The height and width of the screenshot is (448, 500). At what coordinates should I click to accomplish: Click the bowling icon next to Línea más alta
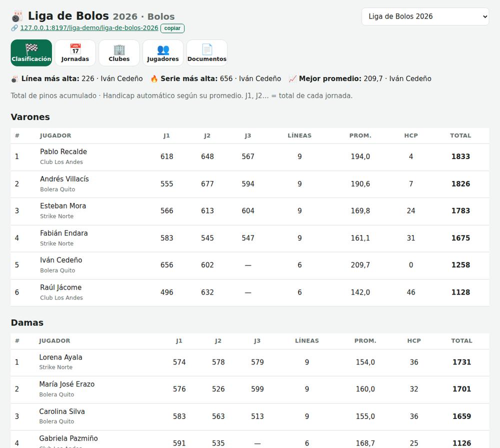14,79
